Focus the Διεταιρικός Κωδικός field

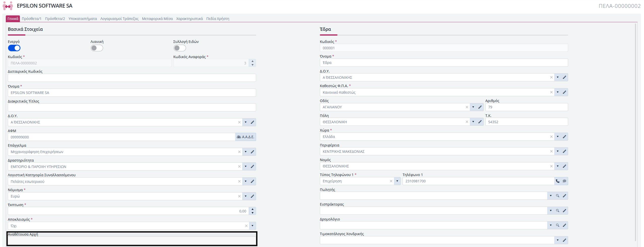click(x=132, y=78)
